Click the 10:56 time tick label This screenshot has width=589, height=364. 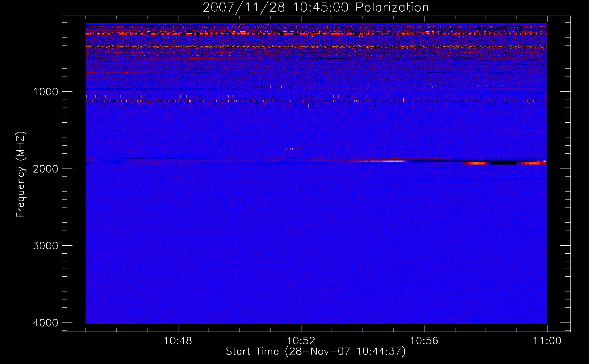pyautogui.click(x=424, y=341)
